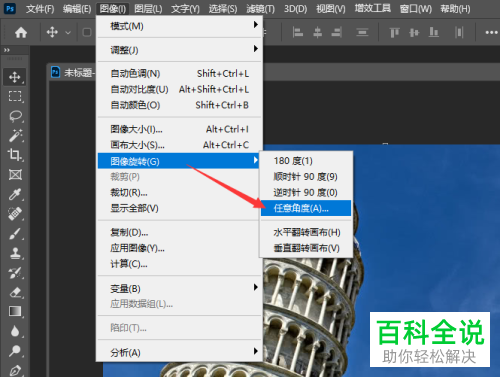Open the tool preset dropdown arrow
This screenshot has height=377, width=500.
(x=68, y=33)
